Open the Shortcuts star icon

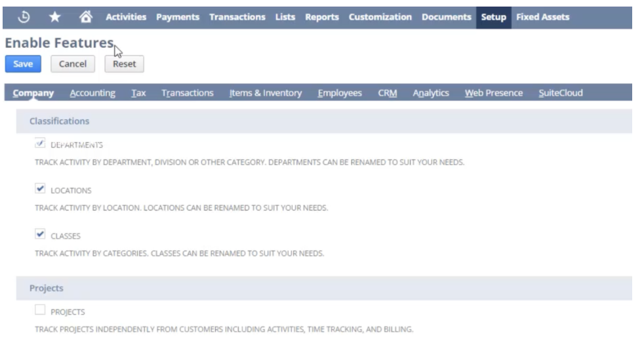pyautogui.click(x=54, y=17)
